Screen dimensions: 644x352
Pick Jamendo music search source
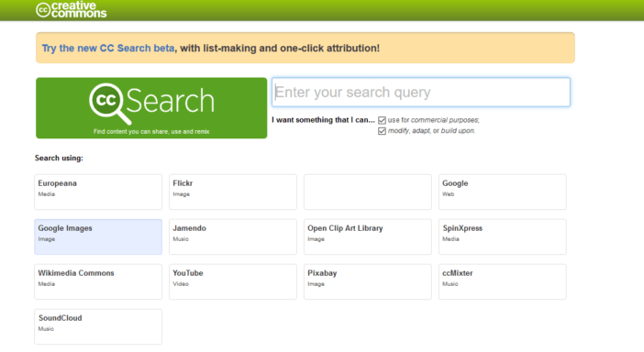click(233, 236)
